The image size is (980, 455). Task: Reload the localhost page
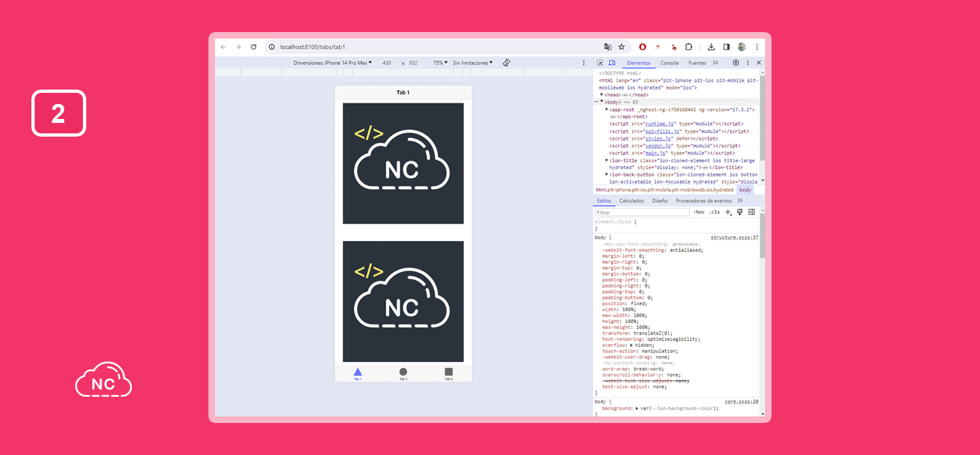[x=253, y=47]
